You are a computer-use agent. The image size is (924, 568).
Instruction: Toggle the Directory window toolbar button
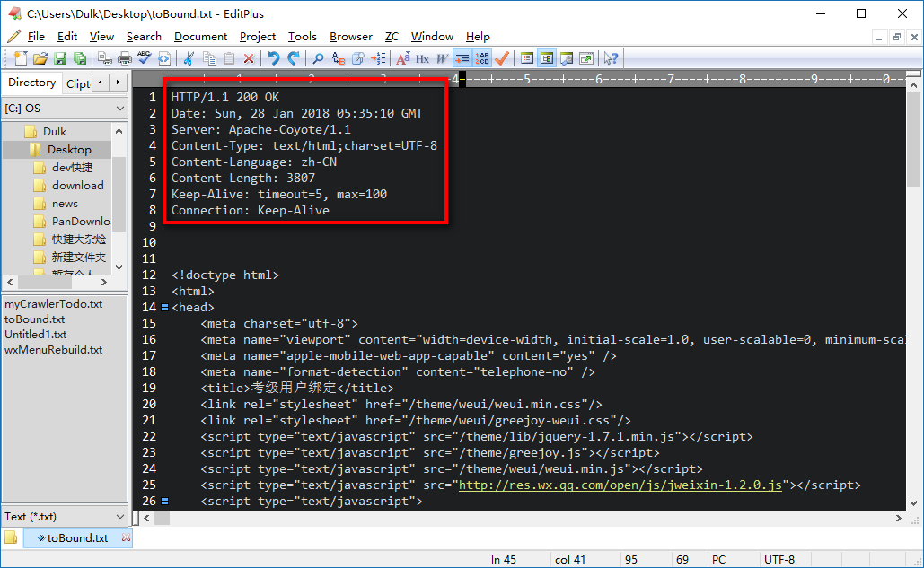[527, 58]
